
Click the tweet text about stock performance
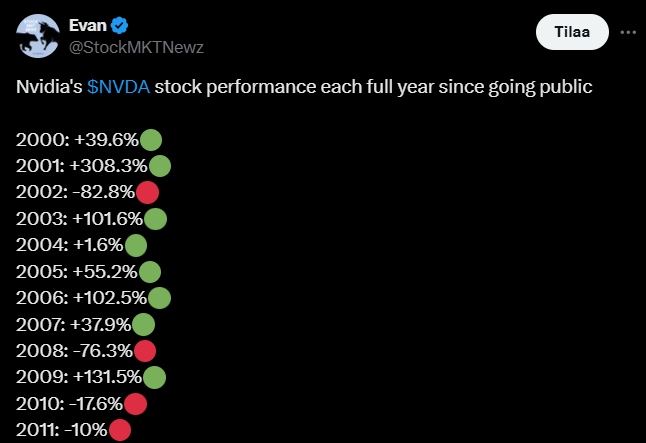304,87
